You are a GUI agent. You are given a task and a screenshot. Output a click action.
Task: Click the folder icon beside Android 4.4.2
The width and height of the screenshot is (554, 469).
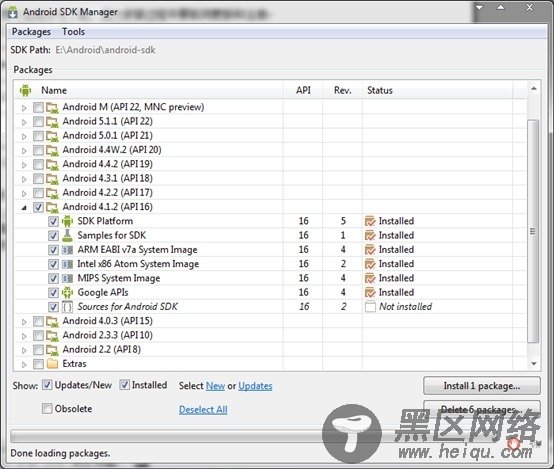click(52, 165)
